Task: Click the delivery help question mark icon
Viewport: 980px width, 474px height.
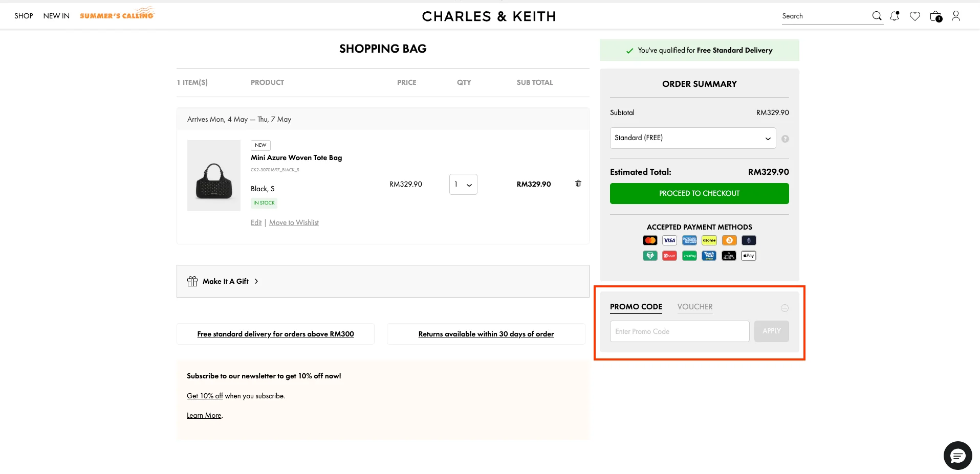Action: [785, 139]
